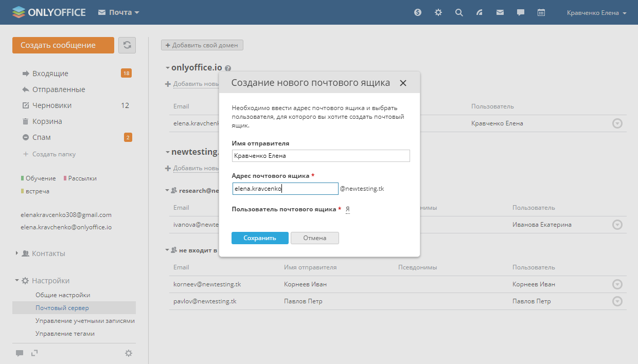Screen dimensions: 638x364
Task: Click the Имя отправителя input field
Action: click(321, 156)
